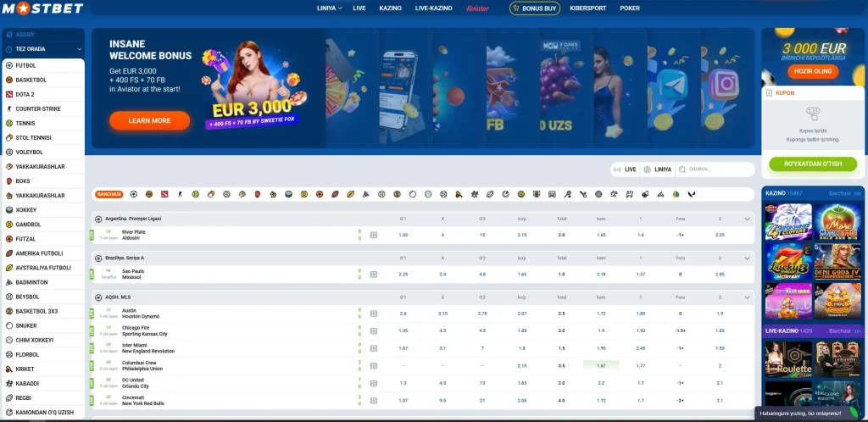Screen dimensions: 868x422
Task: Click the Snuker icon in sidebar
Action: [x=9, y=325]
